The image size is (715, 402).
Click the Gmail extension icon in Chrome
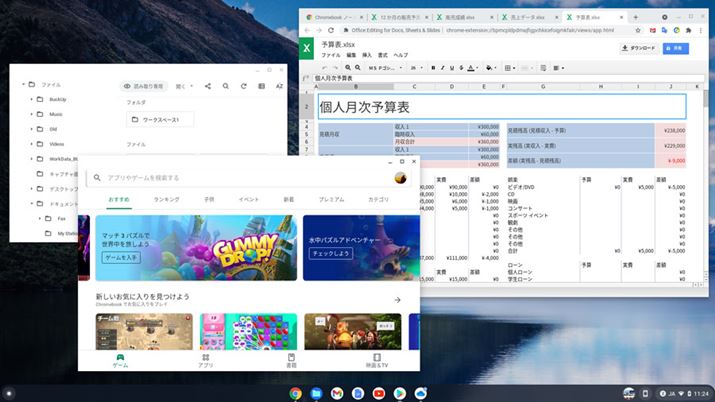tap(653, 31)
